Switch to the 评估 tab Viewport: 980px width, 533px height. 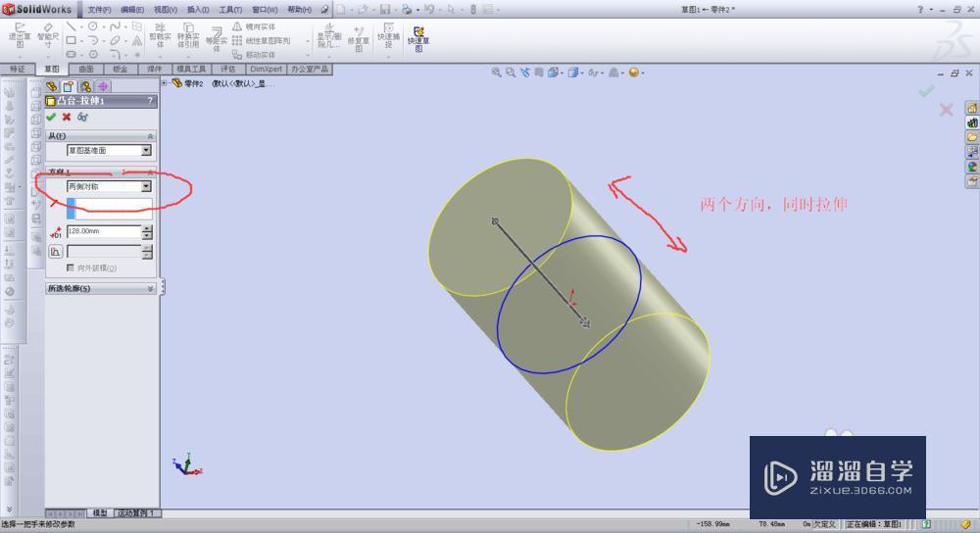(x=228, y=69)
